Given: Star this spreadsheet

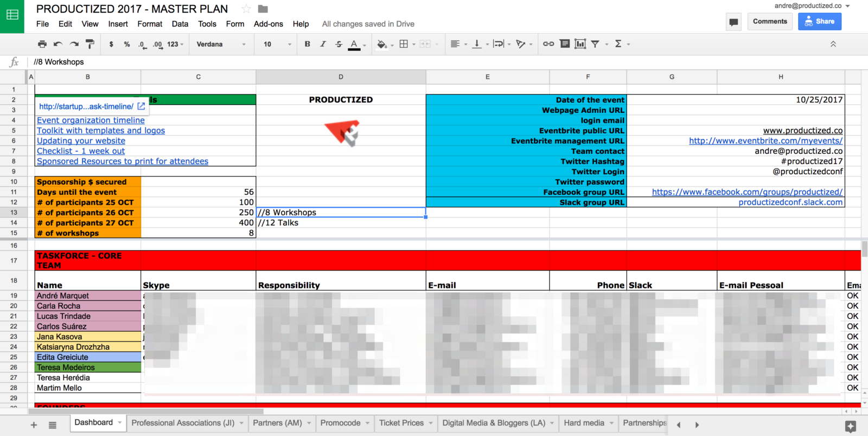Looking at the screenshot, I should pyautogui.click(x=246, y=9).
